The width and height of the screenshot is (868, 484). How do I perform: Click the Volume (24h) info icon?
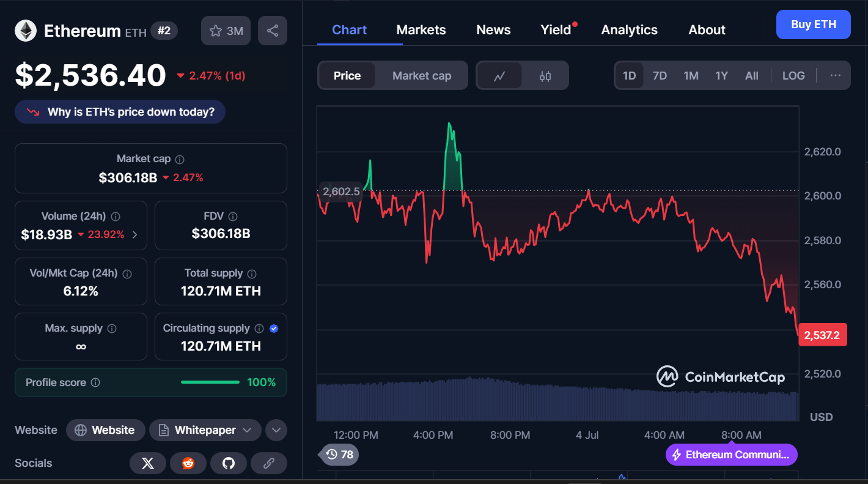[116, 217]
